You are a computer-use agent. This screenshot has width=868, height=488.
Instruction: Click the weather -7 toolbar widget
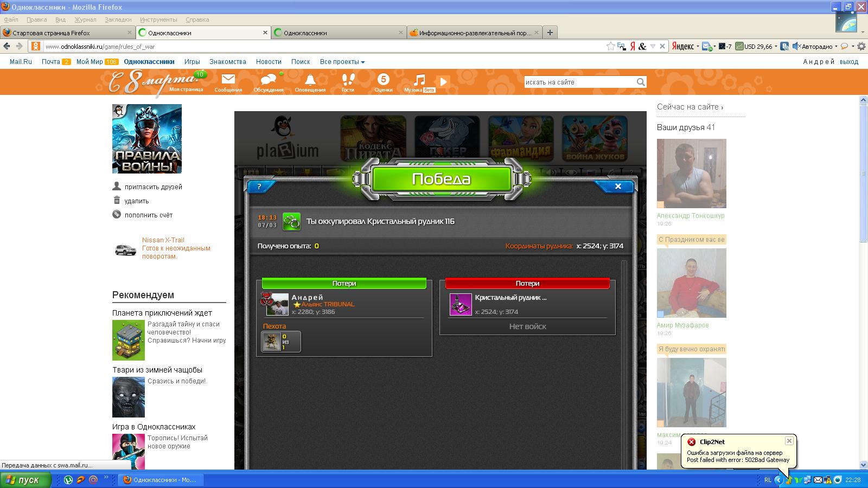[x=725, y=47]
